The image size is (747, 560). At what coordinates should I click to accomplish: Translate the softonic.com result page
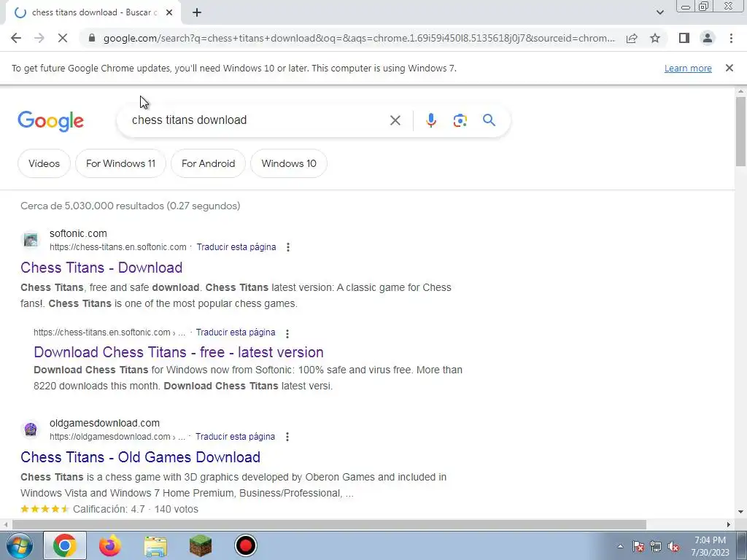[x=236, y=247]
